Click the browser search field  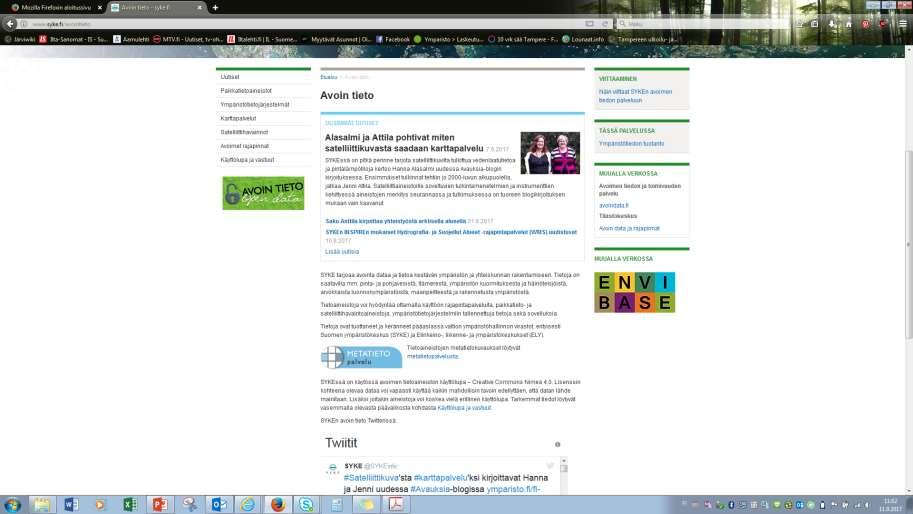tap(702, 24)
